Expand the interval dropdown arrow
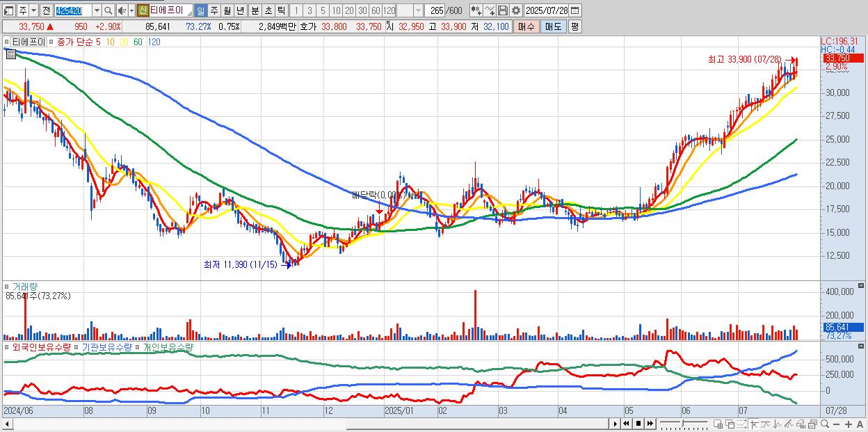Image resolution: width=868 pixels, height=432 pixels. tap(418, 10)
